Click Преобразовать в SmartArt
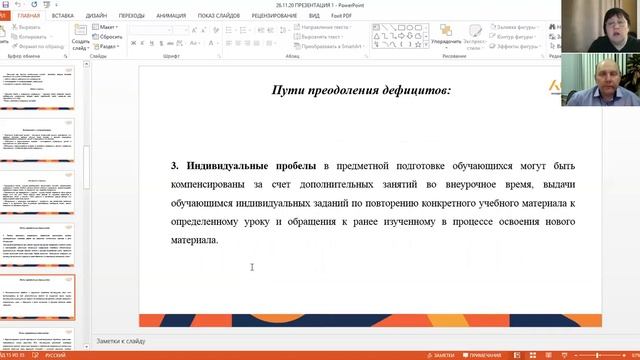The image size is (640, 360). click(329, 47)
